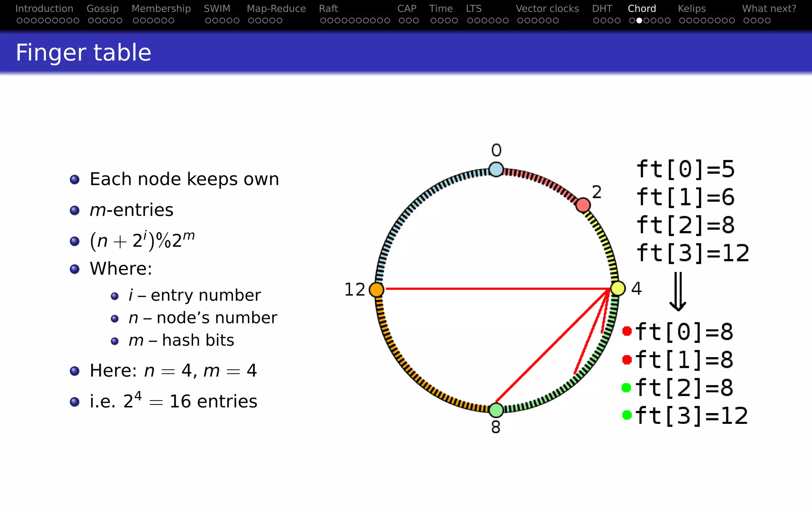812x508 pixels.
Task: Click the red node 2 on the ring
Action: click(583, 205)
